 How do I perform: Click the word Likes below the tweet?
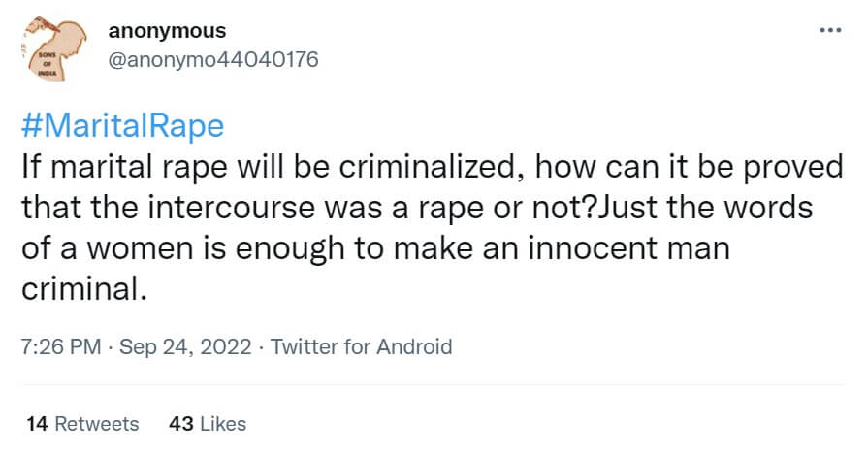pos(221,424)
